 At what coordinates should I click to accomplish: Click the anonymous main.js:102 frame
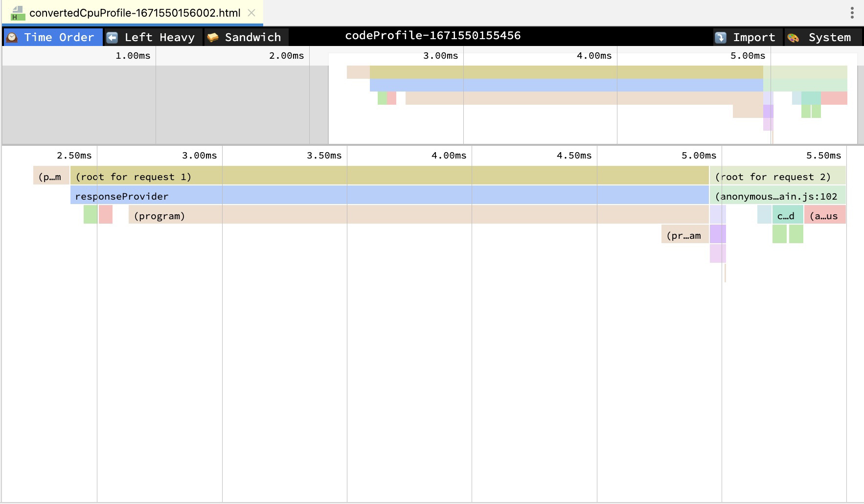point(777,196)
